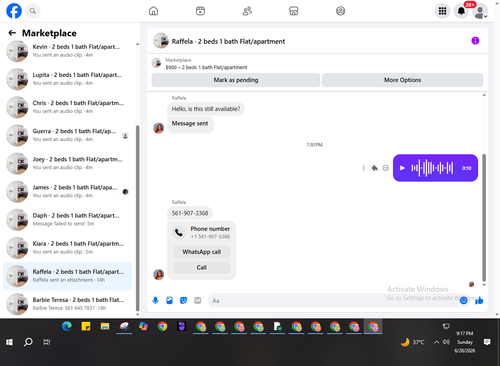
Task: Open the Video tab in top navigation
Action: [200, 11]
